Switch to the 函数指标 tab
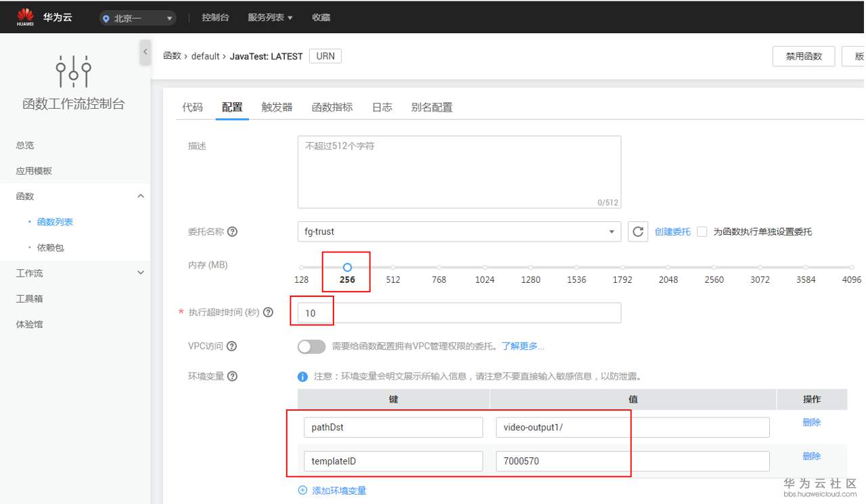Viewport: 866px width, 504px height. coord(331,107)
